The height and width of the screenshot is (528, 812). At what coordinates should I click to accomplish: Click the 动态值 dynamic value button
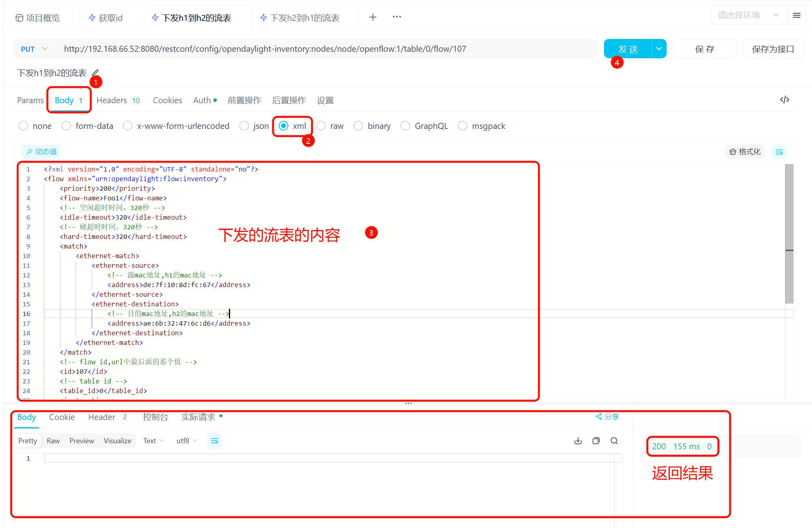coord(41,152)
